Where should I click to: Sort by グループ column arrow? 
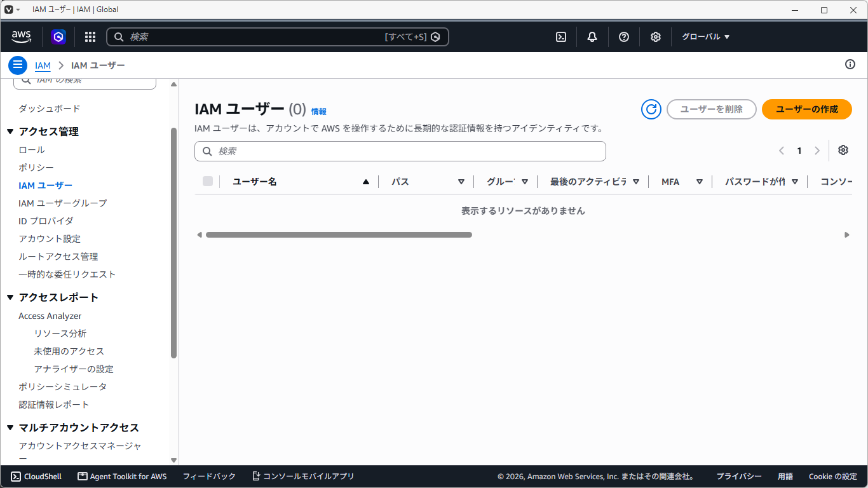pyautogui.click(x=525, y=182)
